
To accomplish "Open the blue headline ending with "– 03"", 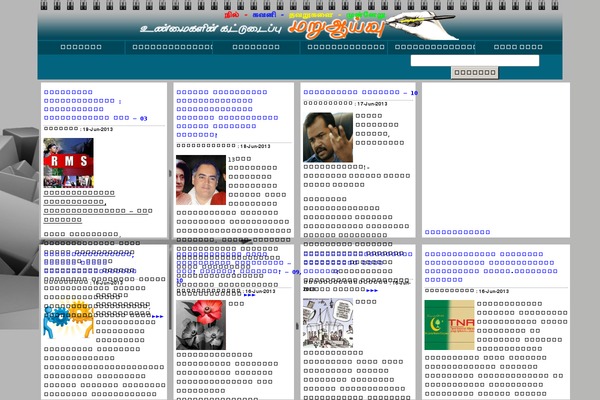I will pos(96,105).
